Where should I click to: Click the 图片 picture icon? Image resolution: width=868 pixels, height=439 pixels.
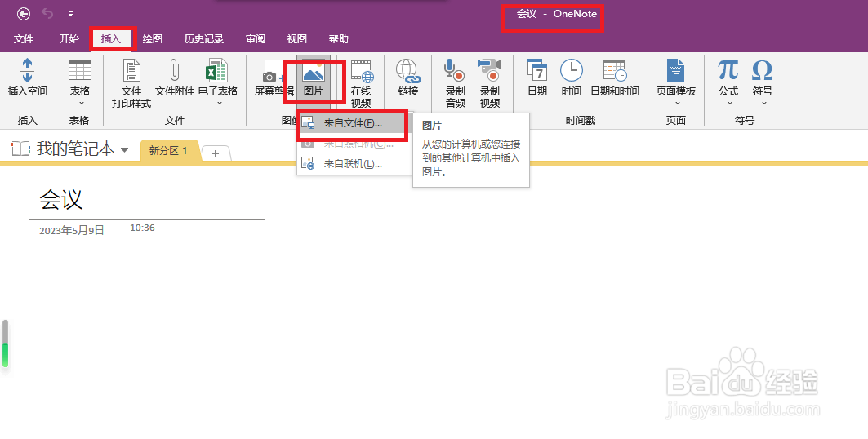[x=314, y=72]
